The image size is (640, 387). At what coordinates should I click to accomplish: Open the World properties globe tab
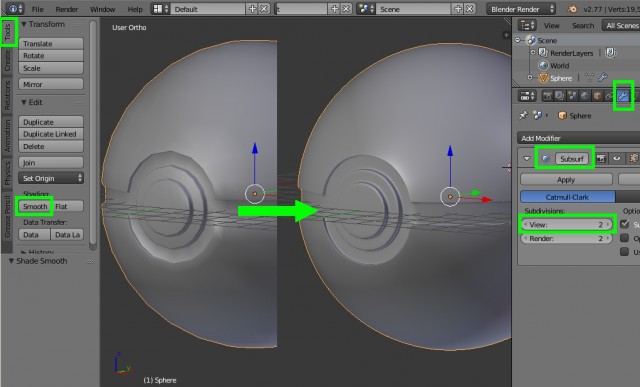pyautogui.click(x=585, y=96)
